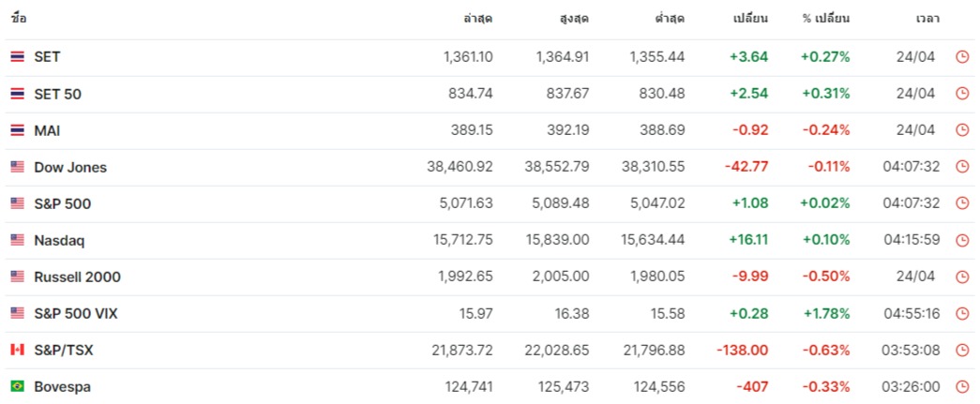980x404 pixels.
Task: Click the Canadian flag beside S&P/TSX
Action: (x=18, y=351)
